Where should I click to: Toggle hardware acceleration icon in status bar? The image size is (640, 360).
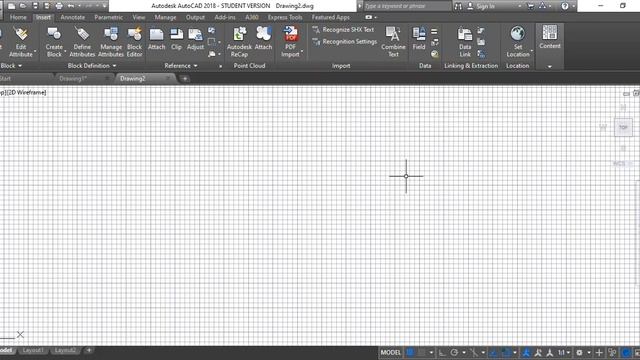point(625,353)
